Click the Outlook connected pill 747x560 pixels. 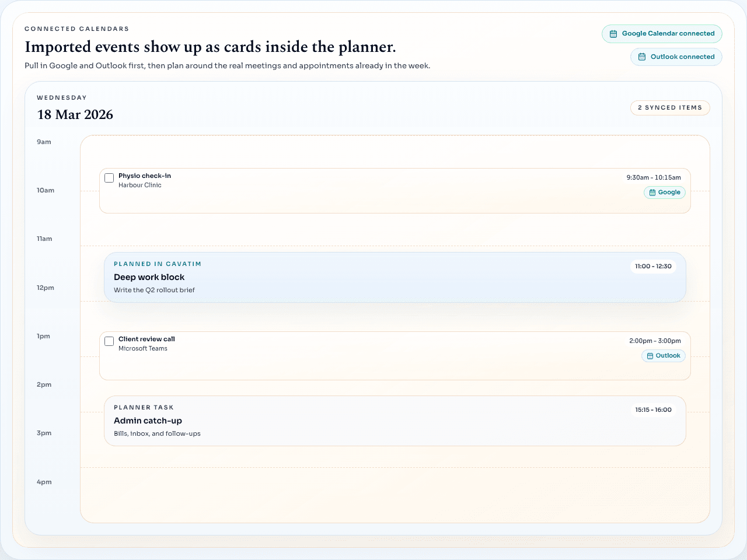676,57
